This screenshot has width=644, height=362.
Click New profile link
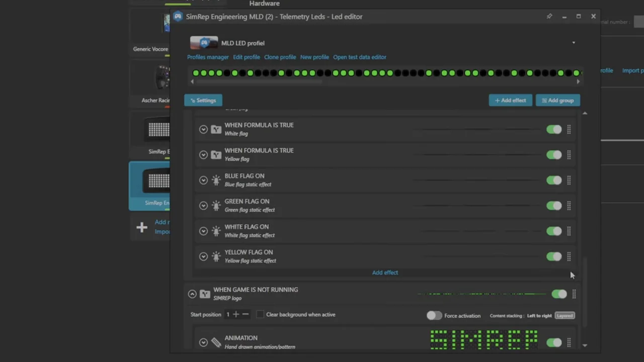[x=314, y=57]
